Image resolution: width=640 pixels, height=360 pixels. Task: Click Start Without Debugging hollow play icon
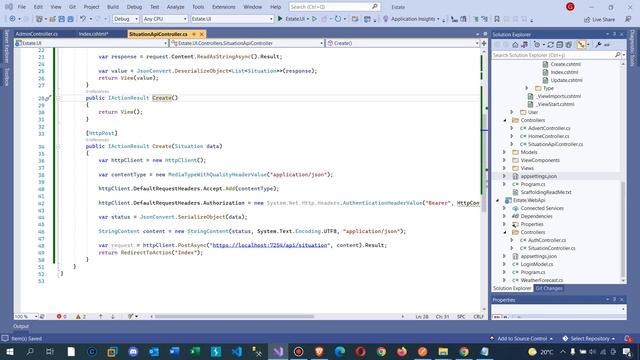[314, 19]
